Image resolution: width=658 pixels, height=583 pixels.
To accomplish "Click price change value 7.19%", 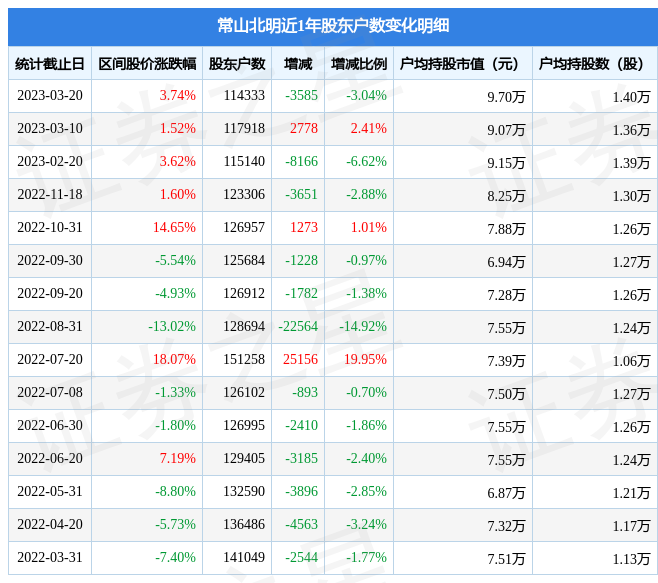I will (178, 458).
